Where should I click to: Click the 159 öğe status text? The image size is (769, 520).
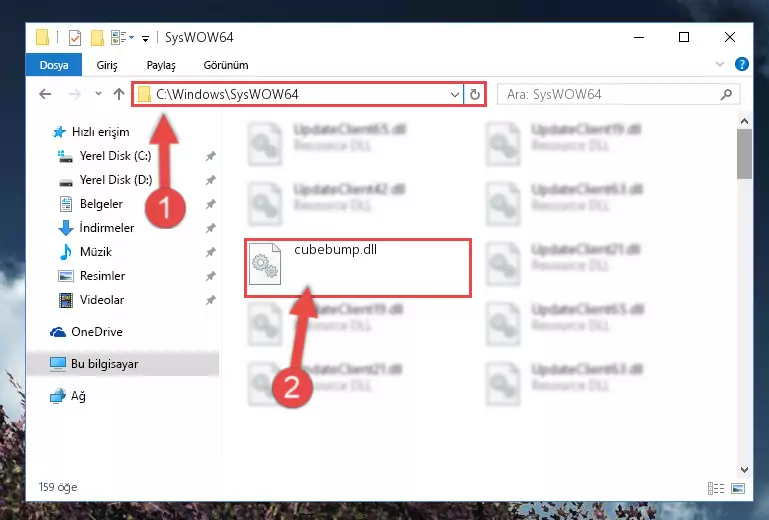pyautogui.click(x=58, y=487)
